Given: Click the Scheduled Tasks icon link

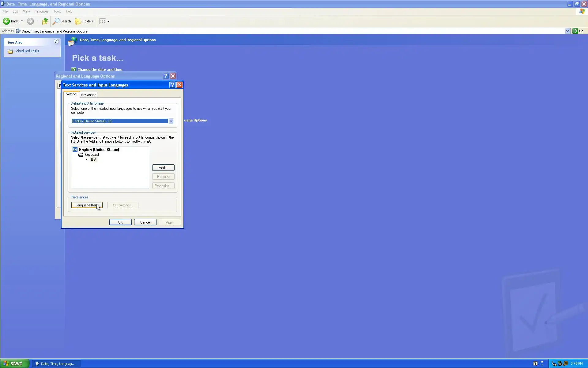Looking at the screenshot, I should point(10,51).
